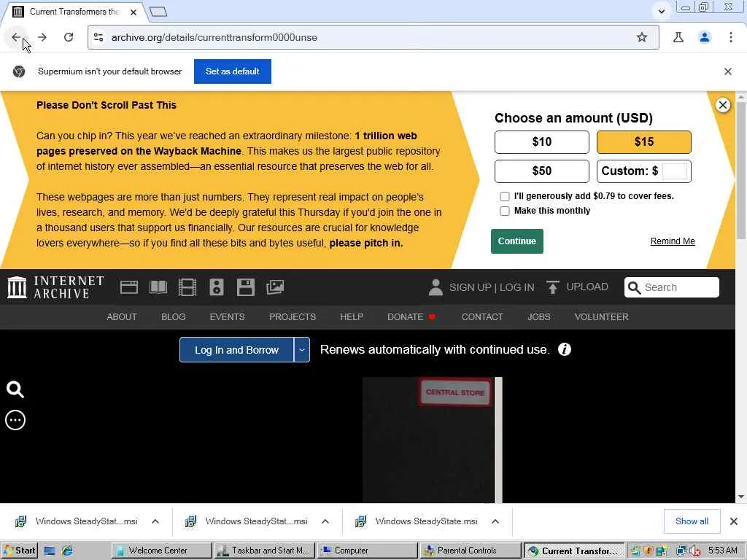Click the Internet Archive search field

click(x=671, y=287)
